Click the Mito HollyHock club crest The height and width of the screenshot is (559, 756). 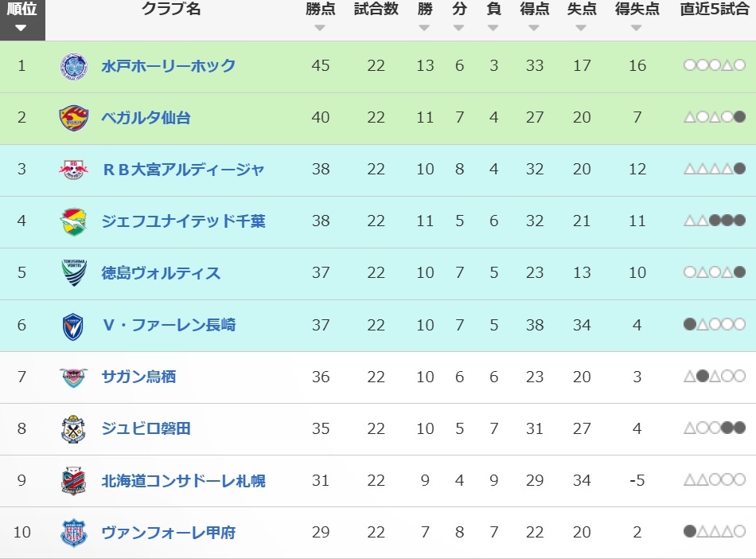coord(74,66)
